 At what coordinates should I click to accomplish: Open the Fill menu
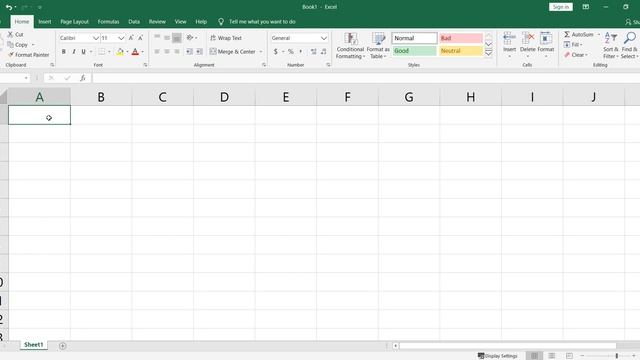tap(573, 44)
